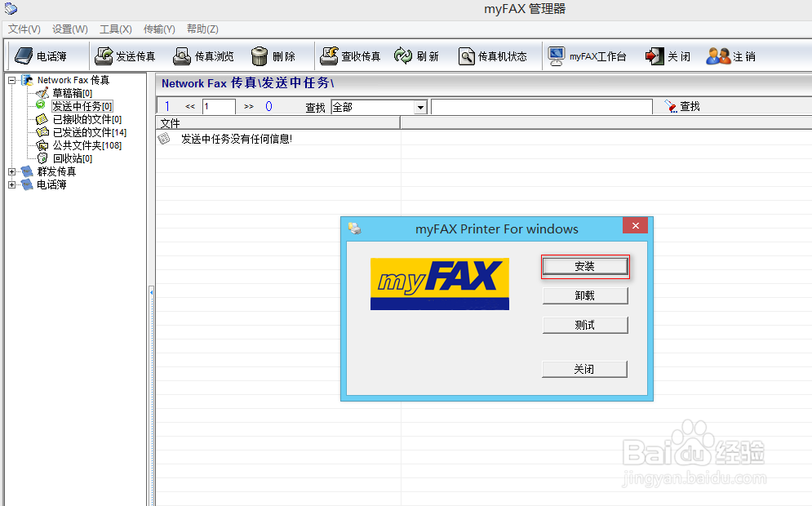Open the 传输(Y) menu
This screenshot has width=812, height=506.
pos(158,29)
